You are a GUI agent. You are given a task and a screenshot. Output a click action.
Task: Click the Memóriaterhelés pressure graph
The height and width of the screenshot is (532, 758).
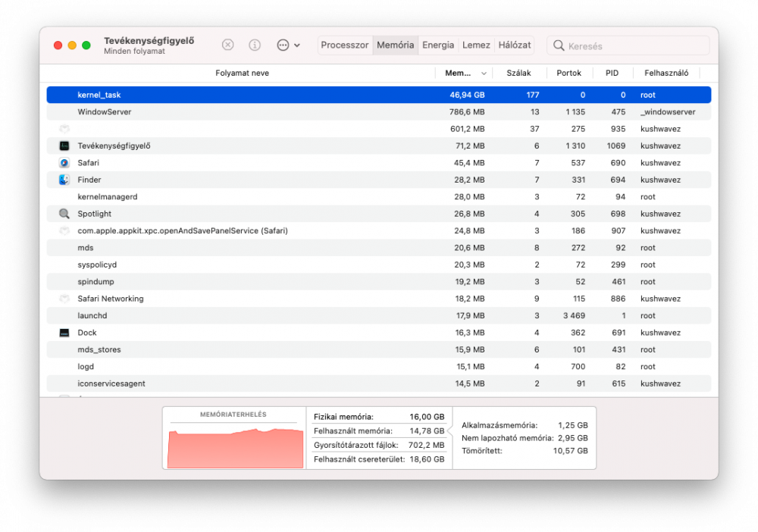(235, 447)
